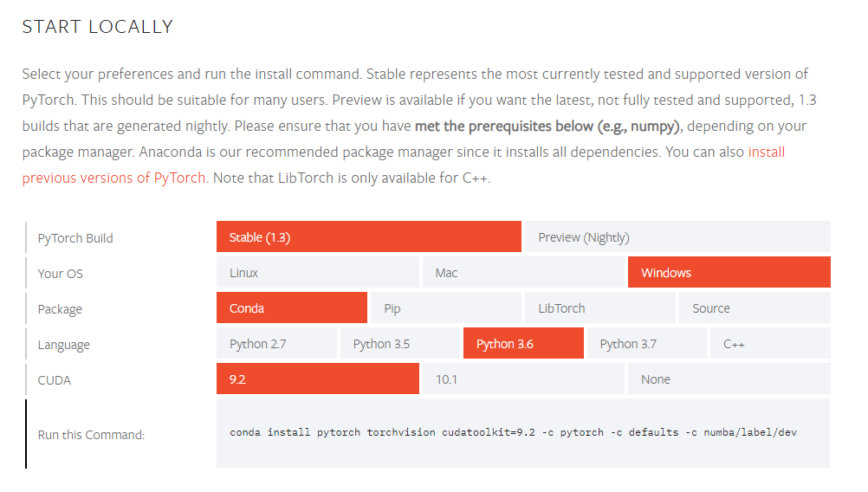Select C++ as the language

[771, 343]
